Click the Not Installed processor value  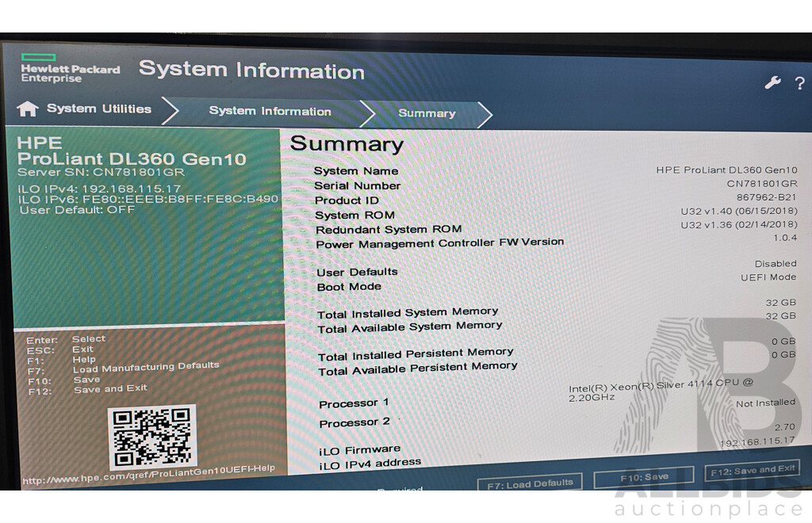765,403
